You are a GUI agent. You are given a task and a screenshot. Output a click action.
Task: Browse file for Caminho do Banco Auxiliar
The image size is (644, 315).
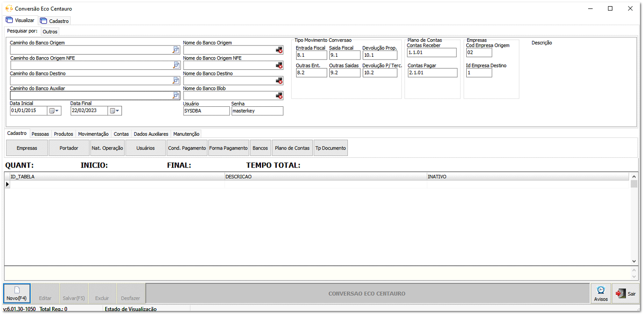coord(176,96)
